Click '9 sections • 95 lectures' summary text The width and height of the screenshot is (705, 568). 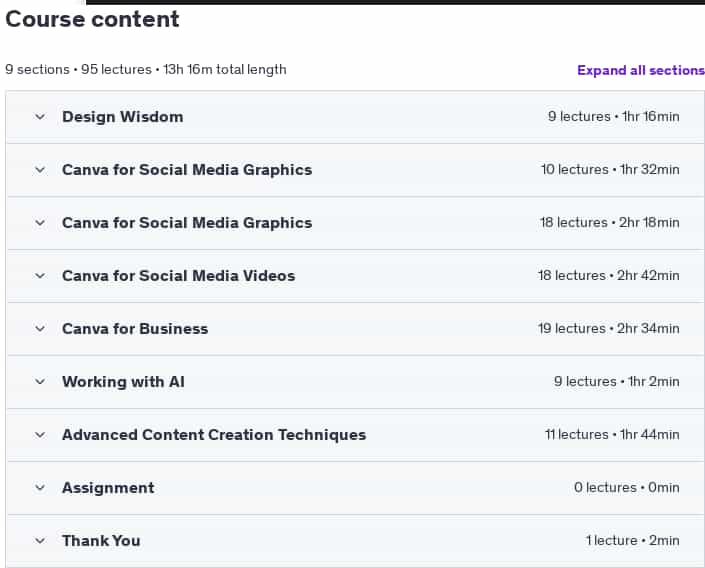pyautogui.click(x=79, y=70)
